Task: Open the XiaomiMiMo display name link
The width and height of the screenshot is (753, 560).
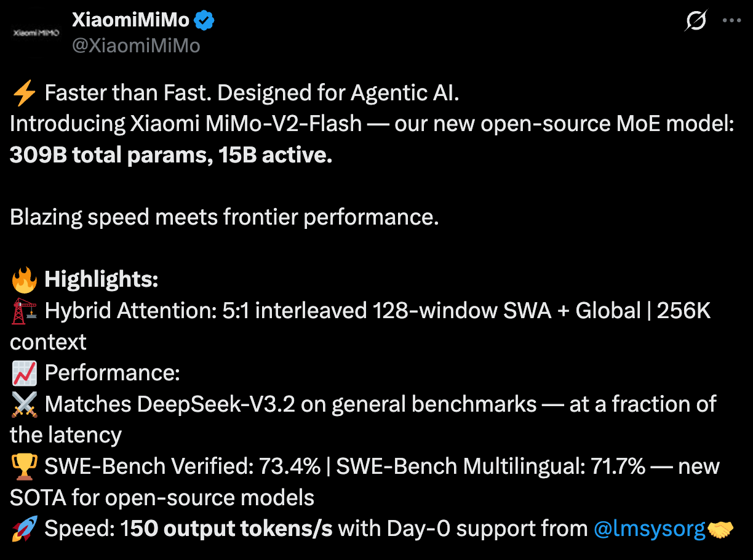Action: click(131, 21)
